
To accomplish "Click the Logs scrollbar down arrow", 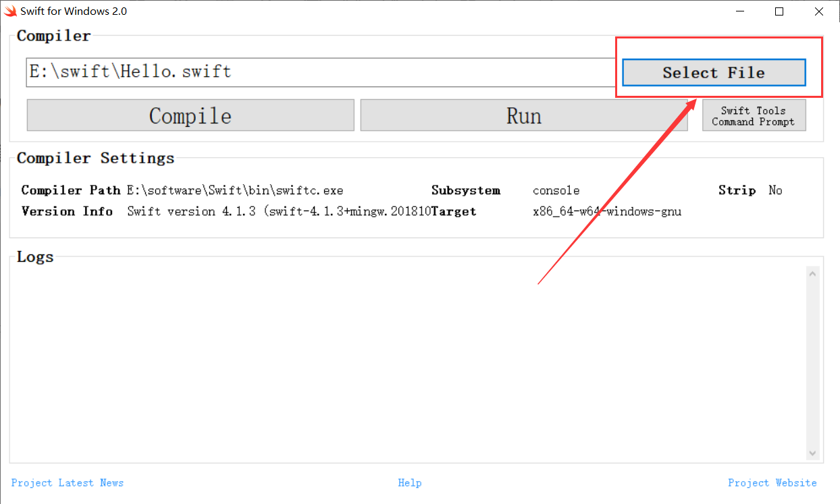I will [812, 454].
